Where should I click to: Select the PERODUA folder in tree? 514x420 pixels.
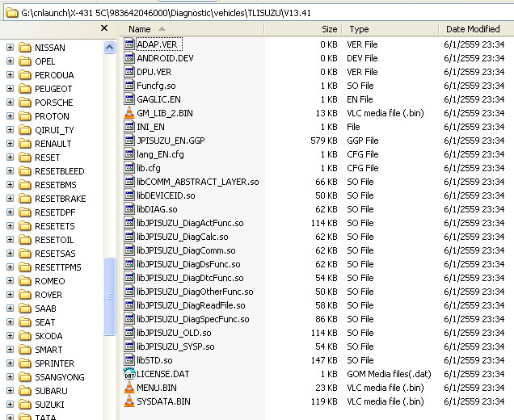(54, 75)
